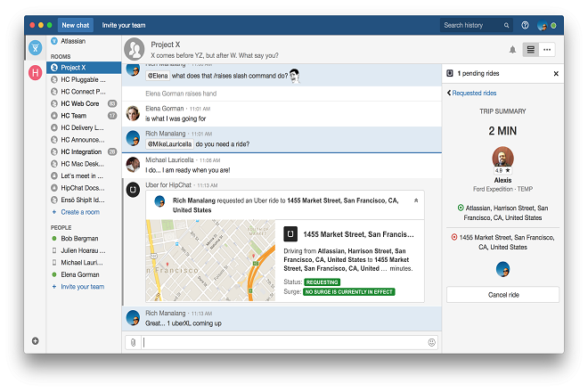Viewport: 588px width, 392px height.
Task: Focus the message input field
Action: tap(284, 342)
